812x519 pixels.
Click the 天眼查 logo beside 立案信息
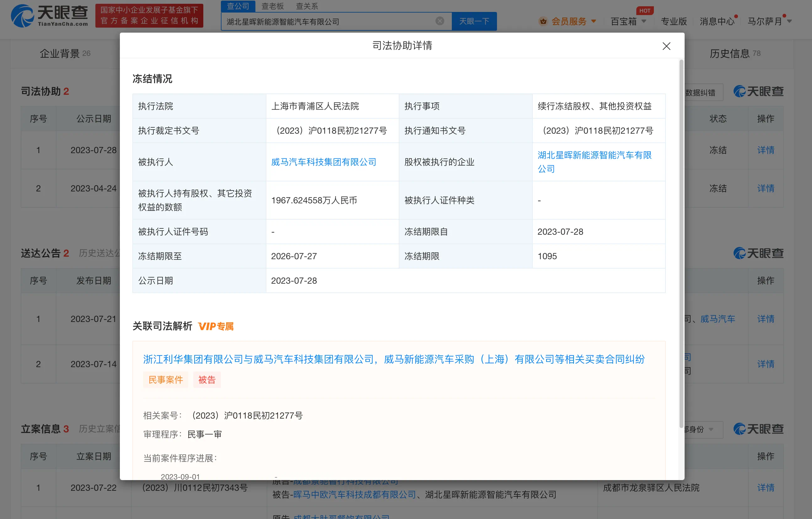758,429
